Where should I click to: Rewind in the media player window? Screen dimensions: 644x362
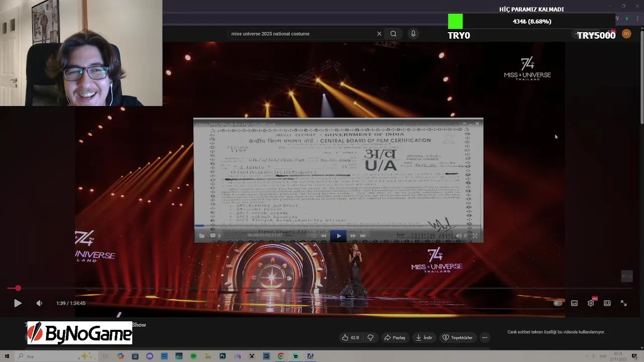tap(324, 236)
